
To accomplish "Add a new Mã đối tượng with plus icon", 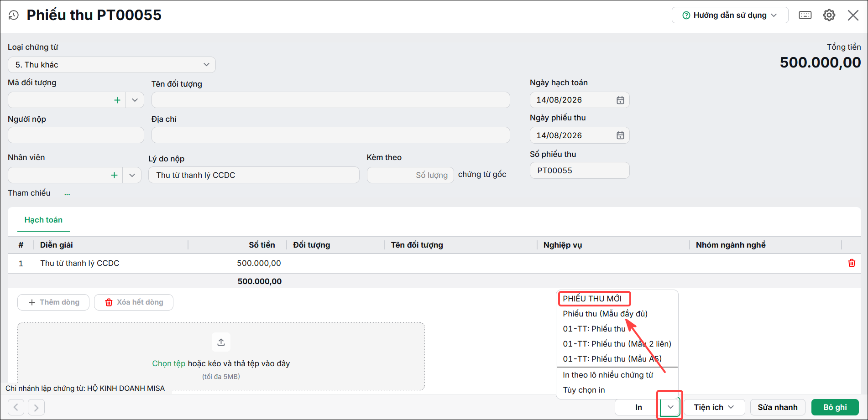I will click(117, 100).
